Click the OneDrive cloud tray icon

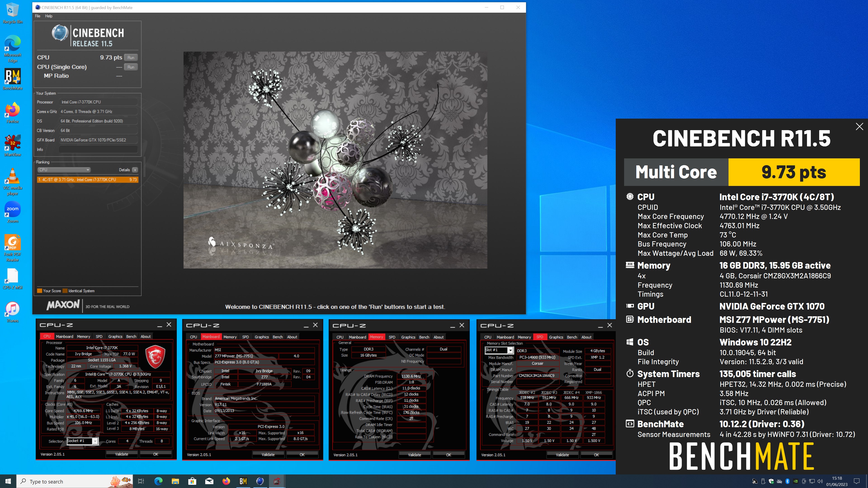point(779,481)
